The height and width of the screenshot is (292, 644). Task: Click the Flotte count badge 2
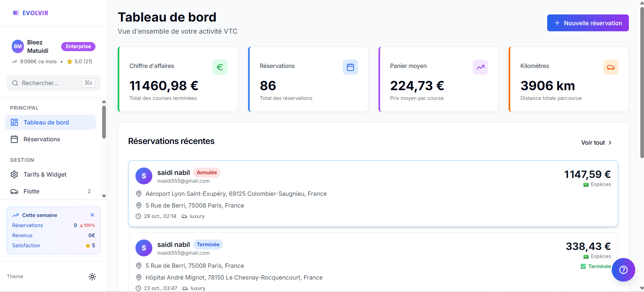point(89,191)
